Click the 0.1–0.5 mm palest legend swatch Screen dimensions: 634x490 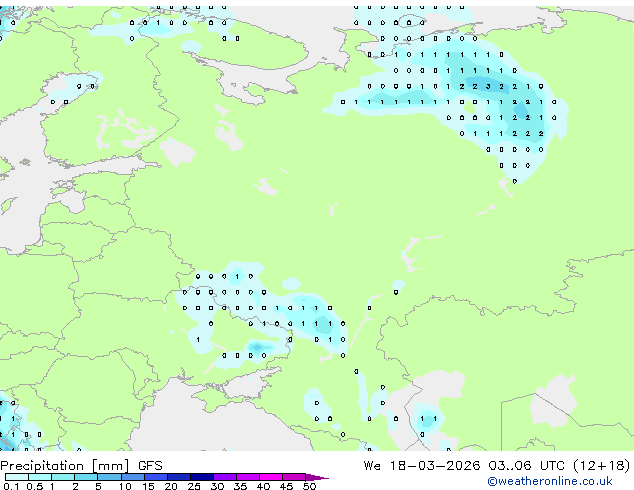pyautogui.click(x=17, y=477)
